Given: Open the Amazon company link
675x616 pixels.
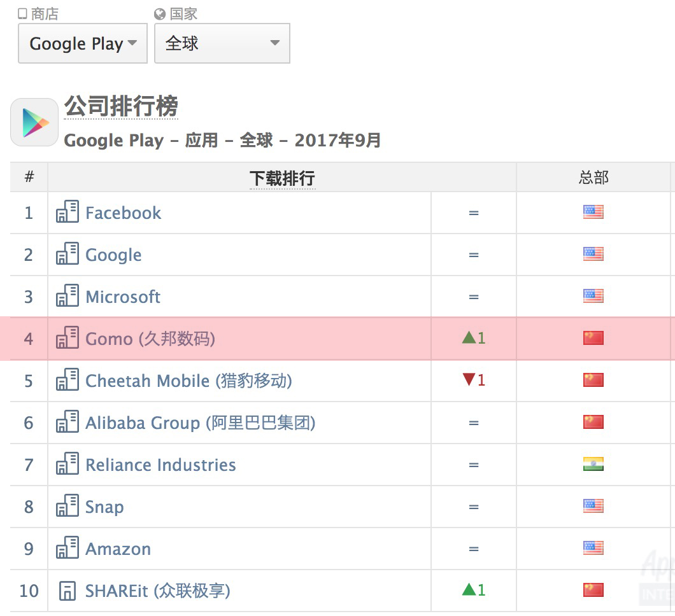Looking at the screenshot, I should pos(118,549).
